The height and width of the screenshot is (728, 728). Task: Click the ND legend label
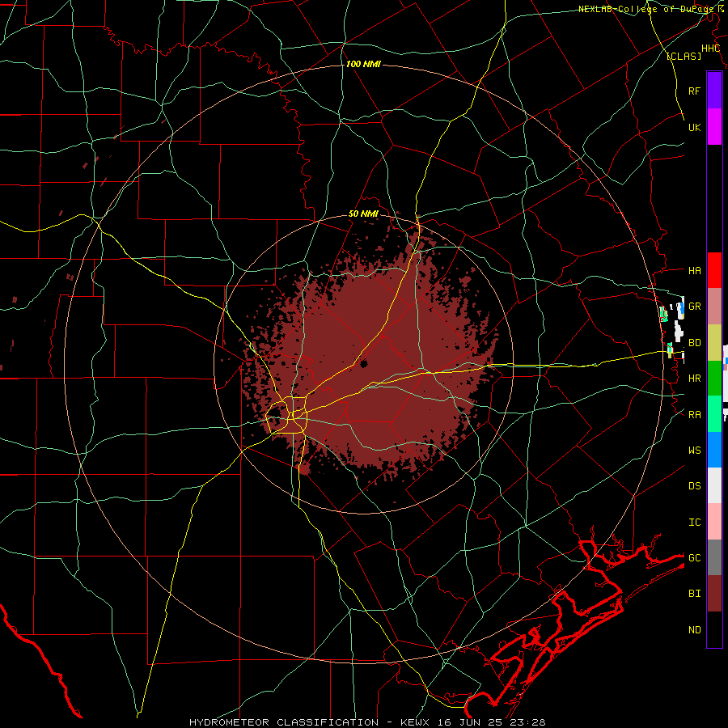point(694,630)
